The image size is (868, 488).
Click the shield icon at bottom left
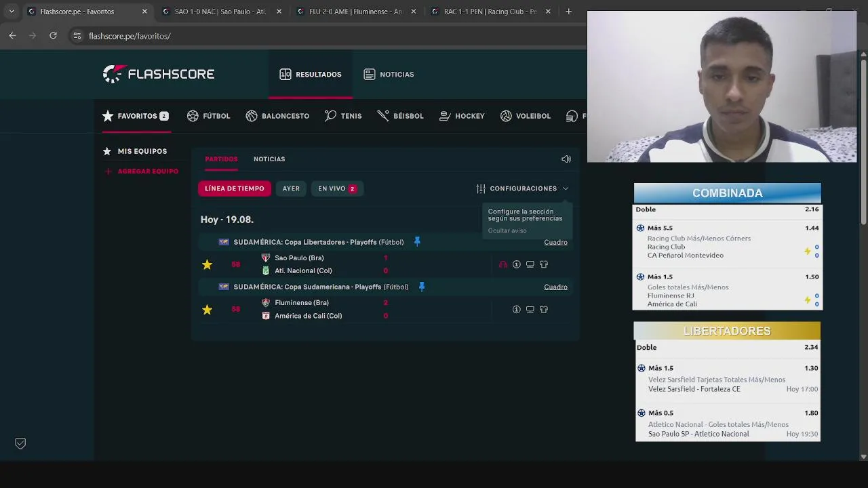(x=20, y=443)
